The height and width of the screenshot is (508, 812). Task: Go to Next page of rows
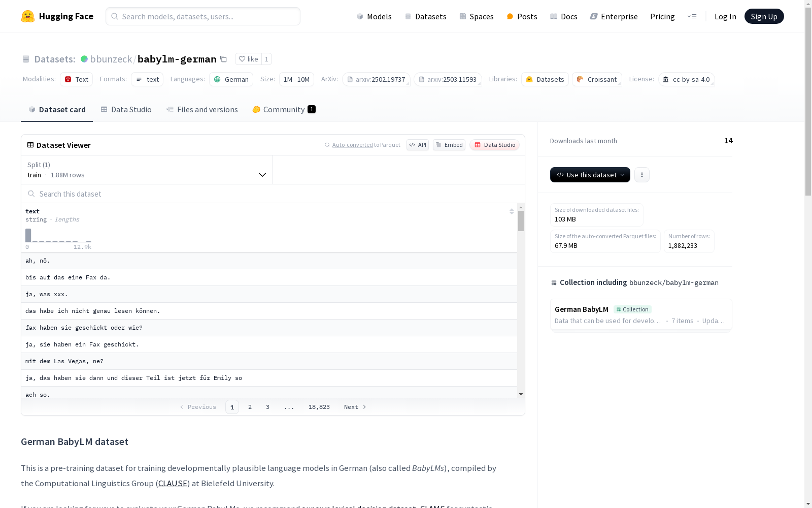click(x=355, y=407)
